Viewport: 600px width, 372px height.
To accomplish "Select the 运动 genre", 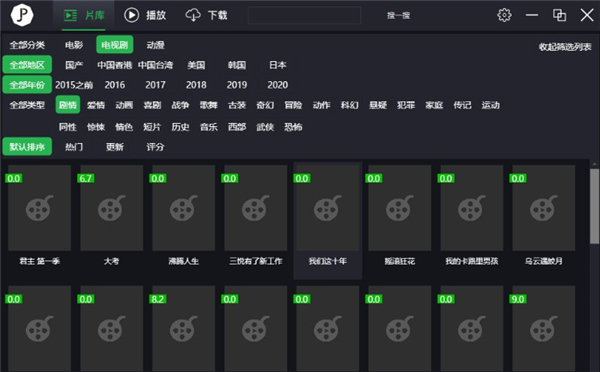I will (491, 105).
